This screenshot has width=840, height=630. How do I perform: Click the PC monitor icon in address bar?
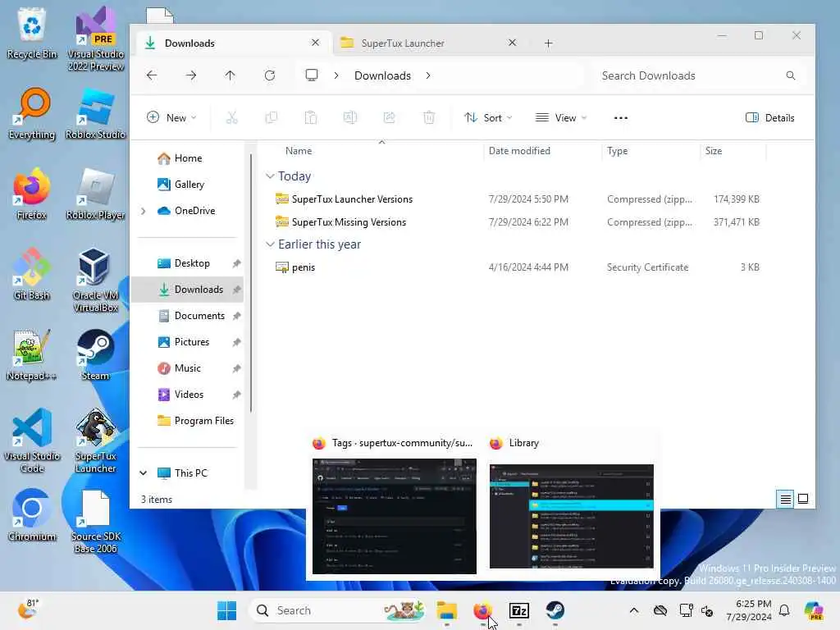(x=312, y=75)
